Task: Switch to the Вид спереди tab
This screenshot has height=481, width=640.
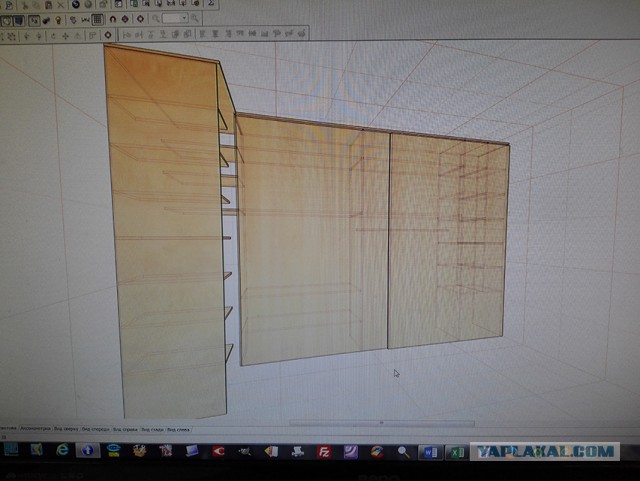Action: [x=96, y=429]
